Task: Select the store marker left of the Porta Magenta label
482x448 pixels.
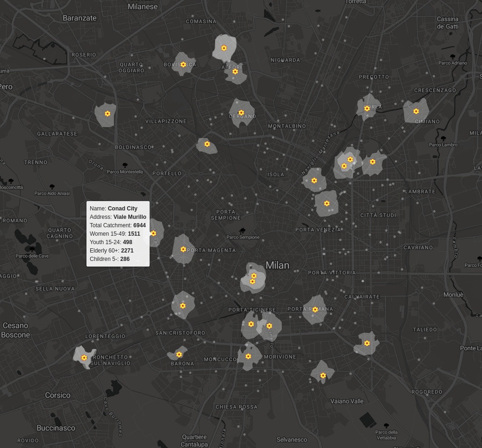Action: 183,249
